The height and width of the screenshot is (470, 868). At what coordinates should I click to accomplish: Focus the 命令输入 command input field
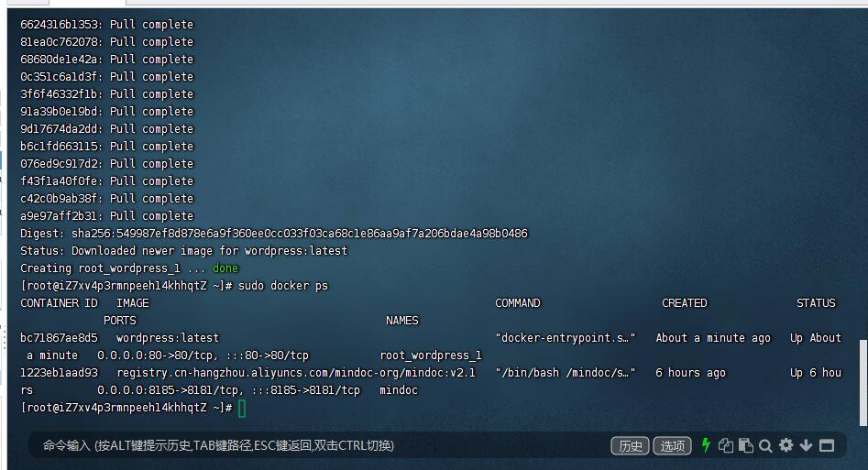318,445
